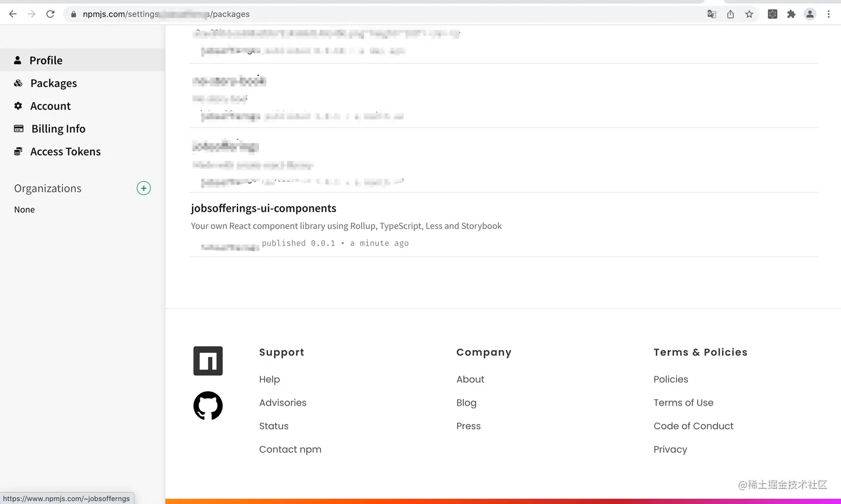This screenshot has width=841, height=504.
Task: Open the Policies footer link
Action: pyautogui.click(x=671, y=379)
